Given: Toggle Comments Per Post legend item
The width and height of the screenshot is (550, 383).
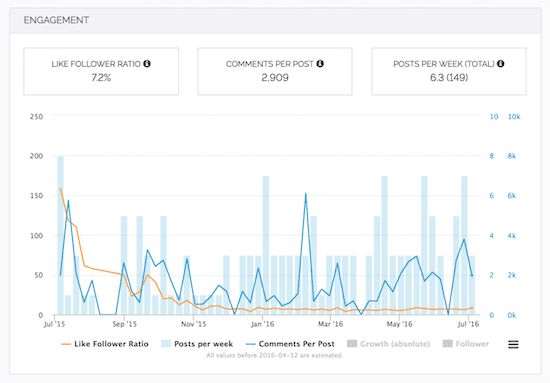Looking at the screenshot, I should 290,344.
